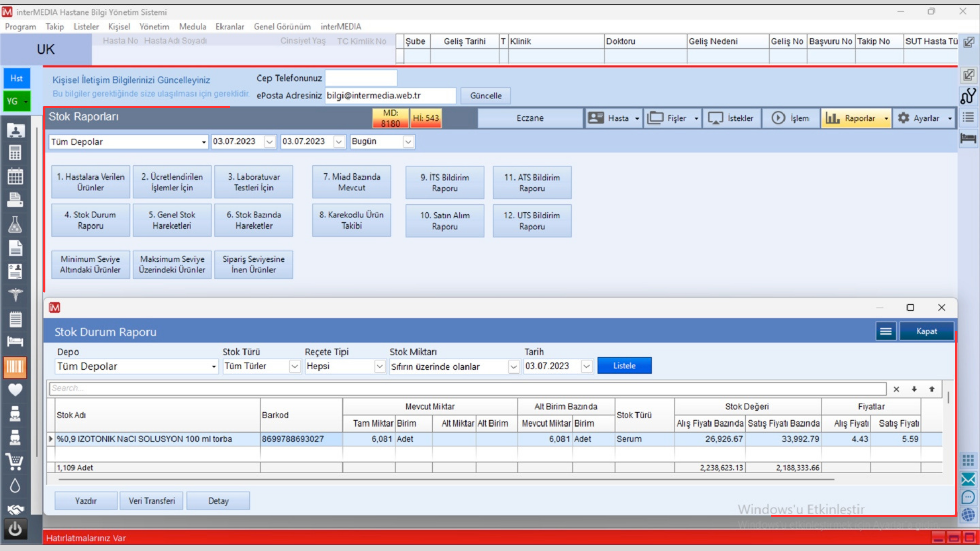Click the laboratory flask icon in sidebar
The width and height of the screenshot is (980, 551).
click(x=15, y=224)
